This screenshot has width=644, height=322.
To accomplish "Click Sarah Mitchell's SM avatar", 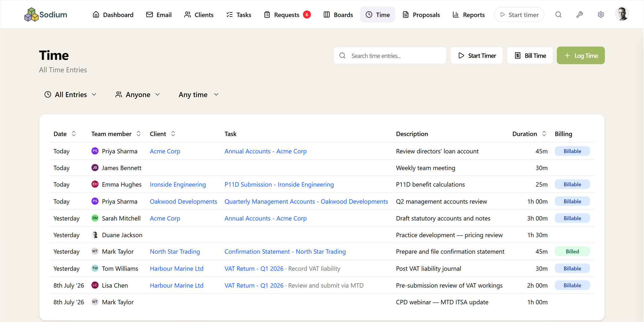I will pos(95,218).
